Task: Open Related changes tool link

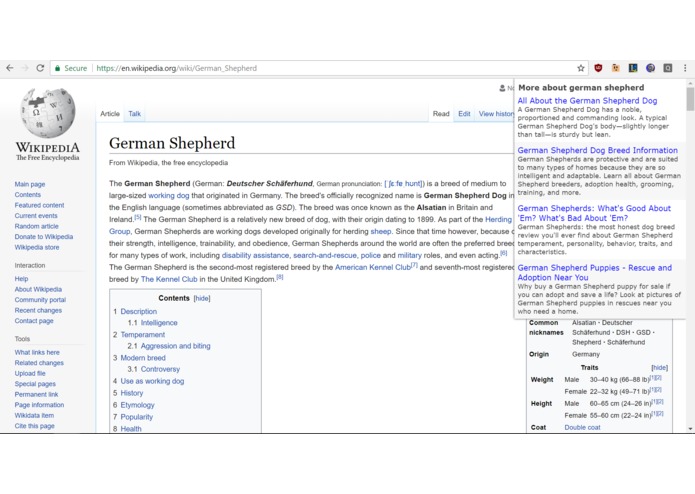Action: point(39,363)
